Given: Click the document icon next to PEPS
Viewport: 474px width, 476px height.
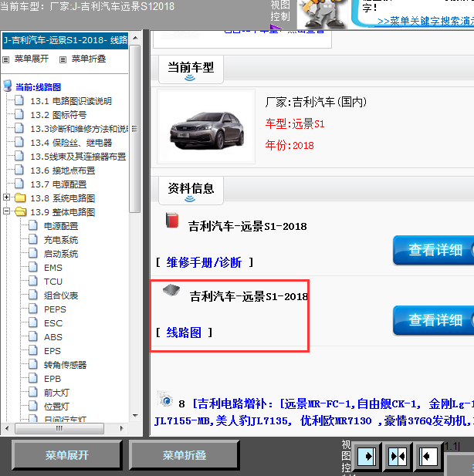Looking at the screenshot, I should click(33, 309).
